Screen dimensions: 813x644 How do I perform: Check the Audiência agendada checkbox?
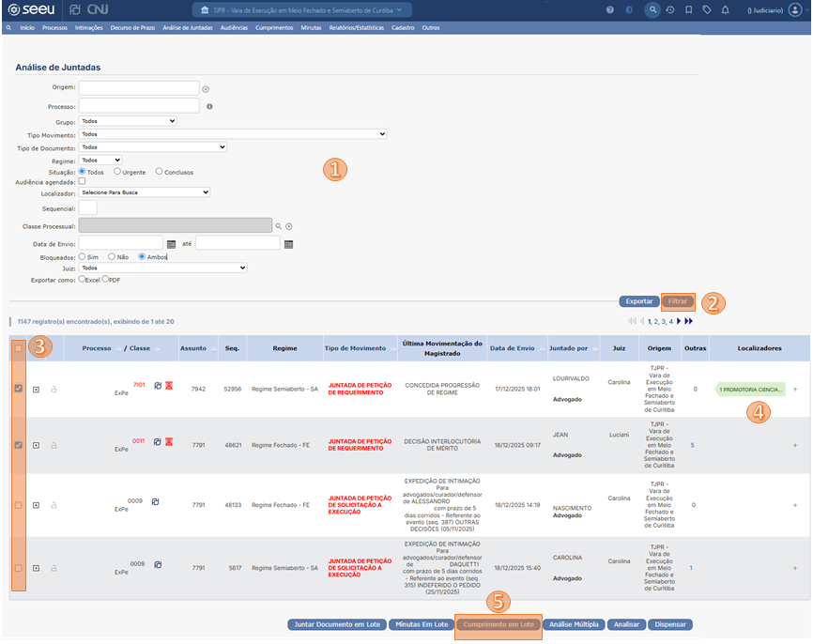coord(83,181)
